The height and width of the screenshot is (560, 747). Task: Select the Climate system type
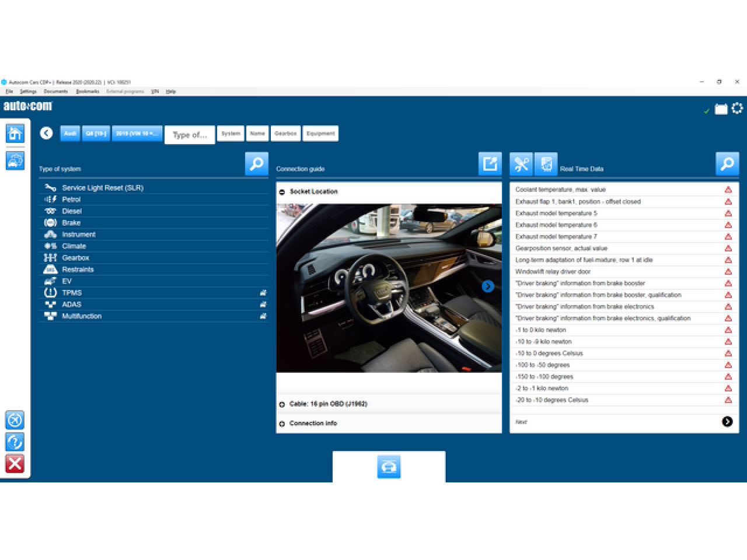coord(154,246)
